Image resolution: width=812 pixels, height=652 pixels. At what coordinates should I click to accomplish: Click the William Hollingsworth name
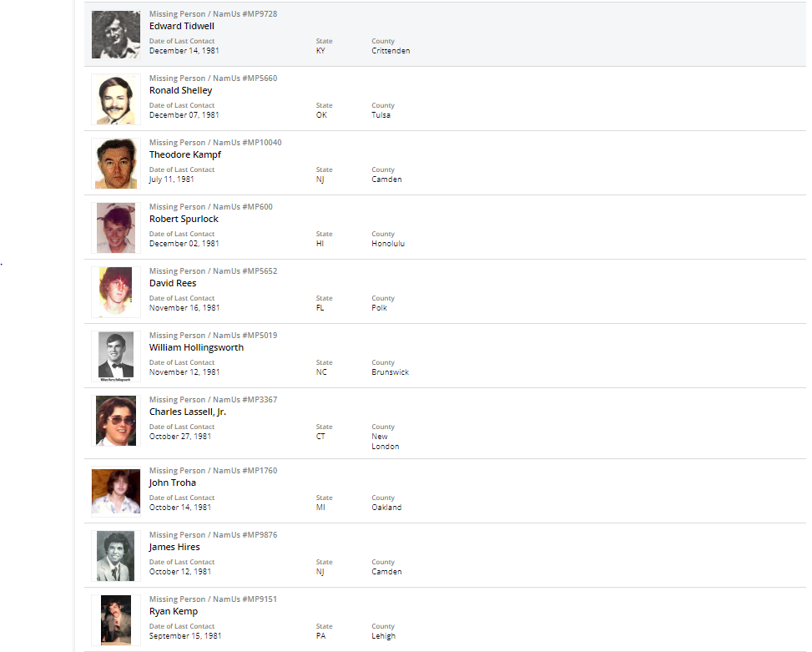(x=196, y=347)
